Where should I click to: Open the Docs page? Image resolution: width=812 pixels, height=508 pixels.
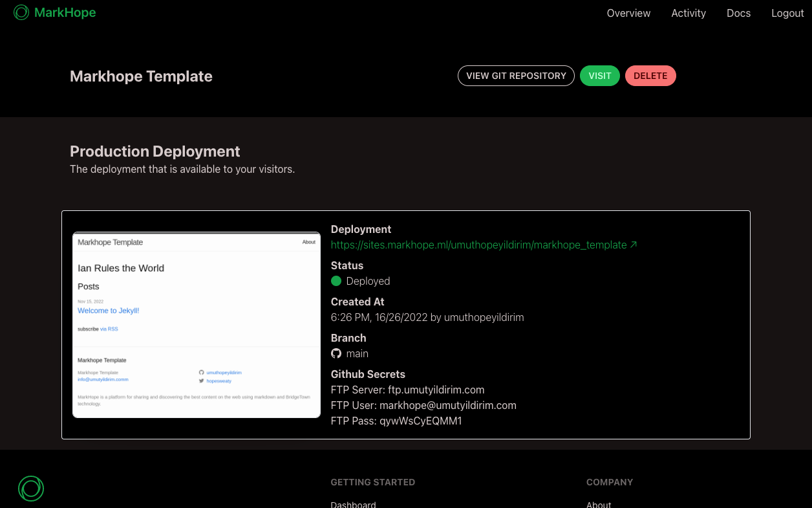coord(738,13)
